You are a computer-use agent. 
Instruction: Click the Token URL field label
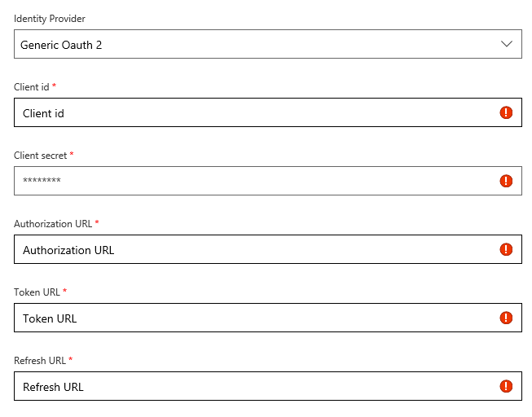(x=37, y=292)
